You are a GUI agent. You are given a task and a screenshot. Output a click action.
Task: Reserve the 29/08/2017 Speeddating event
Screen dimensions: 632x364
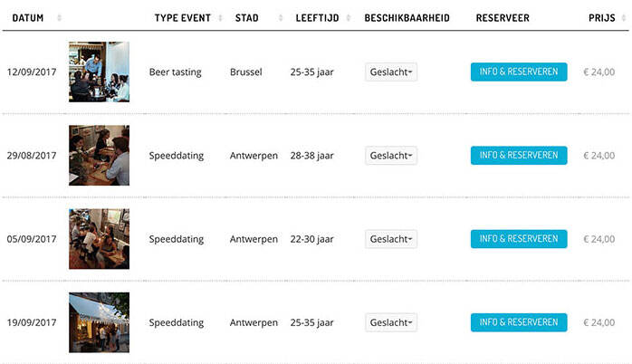coord(519,156)
